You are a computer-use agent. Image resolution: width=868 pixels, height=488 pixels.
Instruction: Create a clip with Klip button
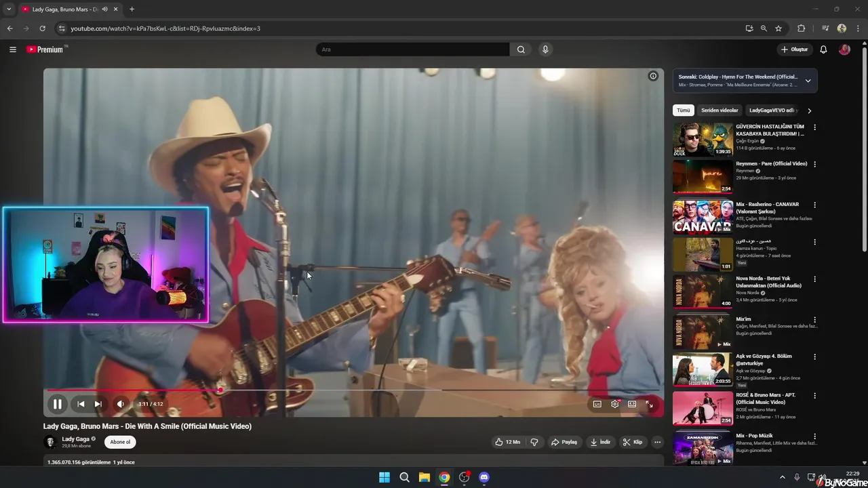point(633,442)
